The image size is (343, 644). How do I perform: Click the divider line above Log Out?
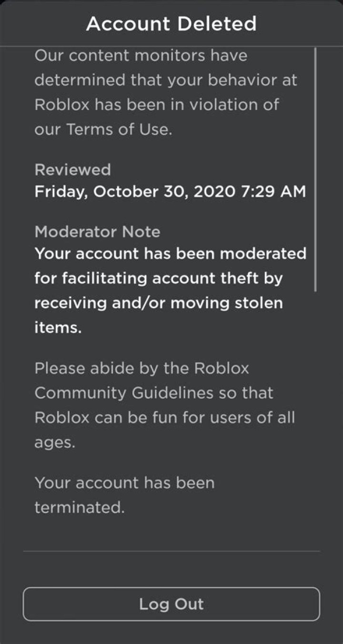pyautogui.click(x=171, y=551)
